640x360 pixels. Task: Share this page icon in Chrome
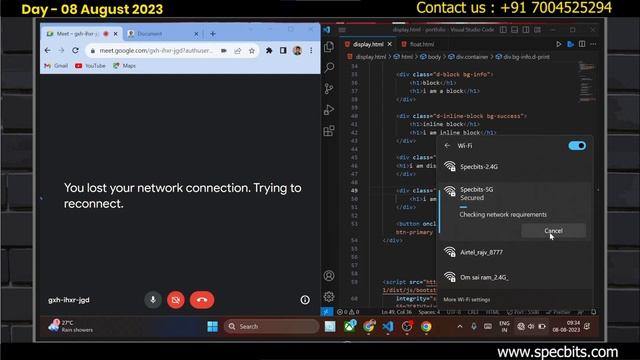[x=238, y=51]
